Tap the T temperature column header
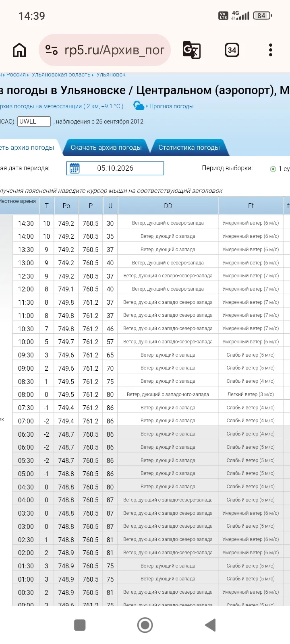This screenshot has width=290, height=644. [x=47, y=206]
